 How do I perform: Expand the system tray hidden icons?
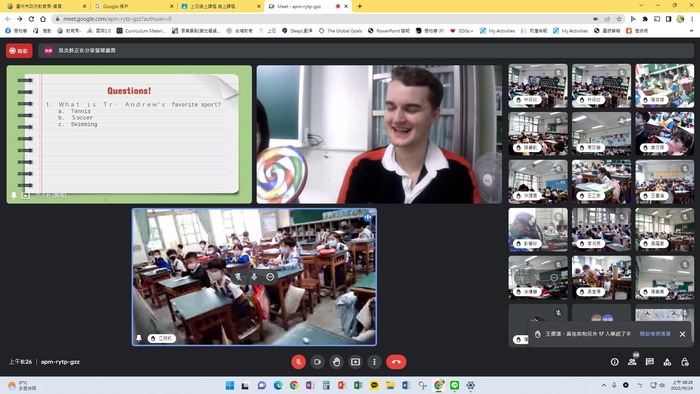[604, 385]
